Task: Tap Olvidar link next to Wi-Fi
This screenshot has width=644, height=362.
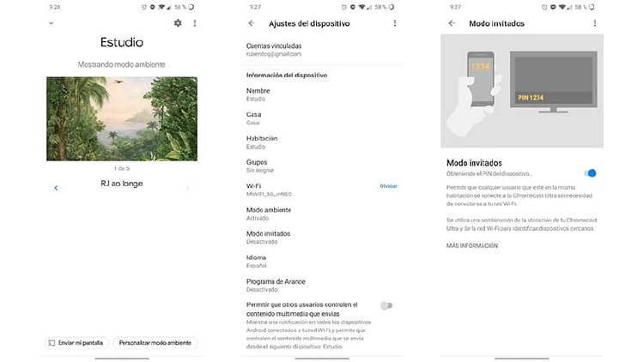Action: 388,186
